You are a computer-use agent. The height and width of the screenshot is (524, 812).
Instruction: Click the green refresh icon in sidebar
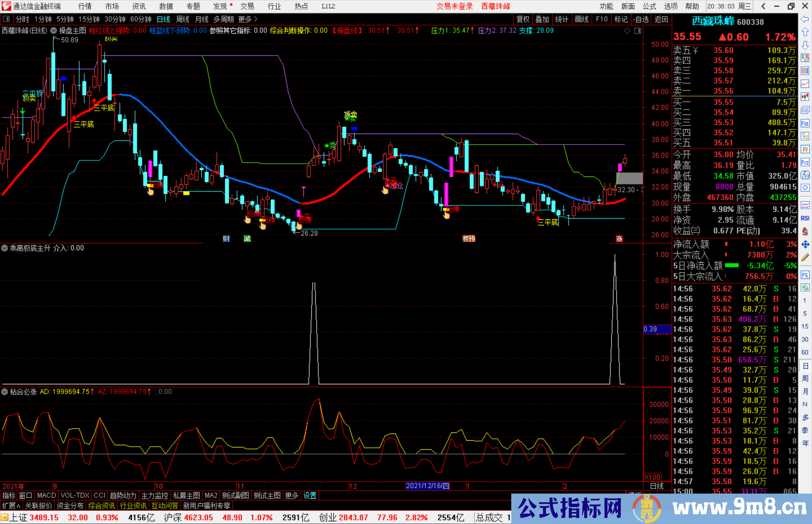(x=805, y=288)
